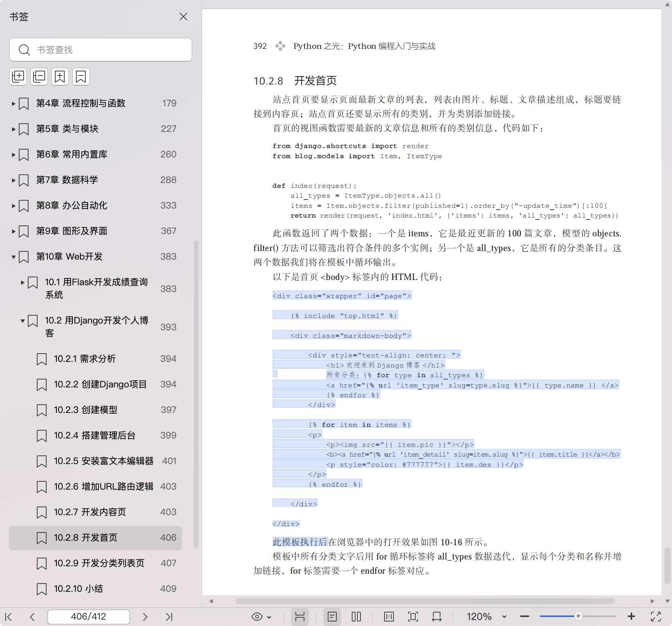Open bookmark 第10章 Web开发
The image size is (672, 626).
[x=69, y=257]
